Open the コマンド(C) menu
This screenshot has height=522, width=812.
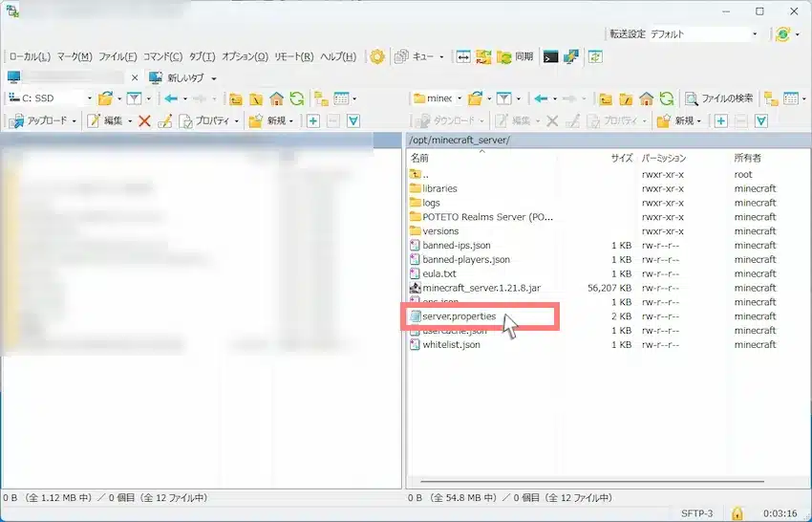[x=162, y=56]
